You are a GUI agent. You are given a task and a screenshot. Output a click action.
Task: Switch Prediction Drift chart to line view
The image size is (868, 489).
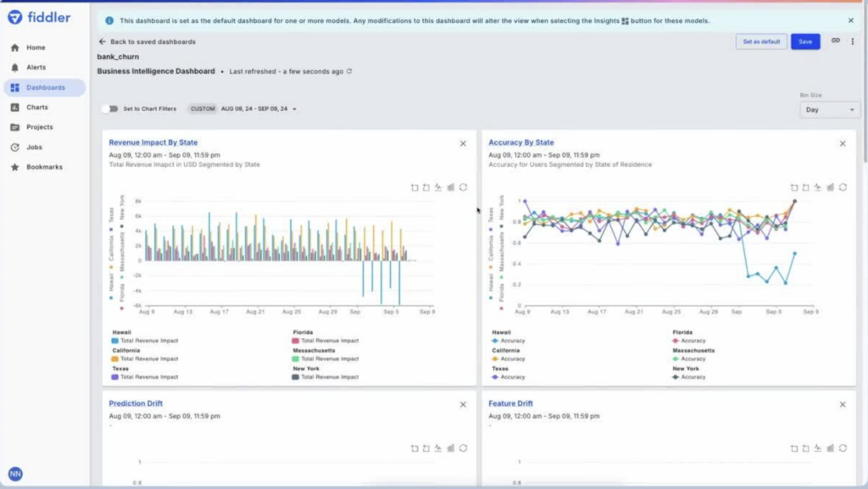(x=438, y=448)
